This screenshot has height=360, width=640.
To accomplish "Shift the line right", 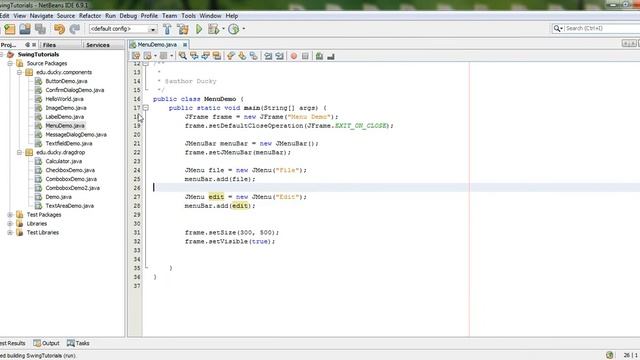I will [280, 56].
